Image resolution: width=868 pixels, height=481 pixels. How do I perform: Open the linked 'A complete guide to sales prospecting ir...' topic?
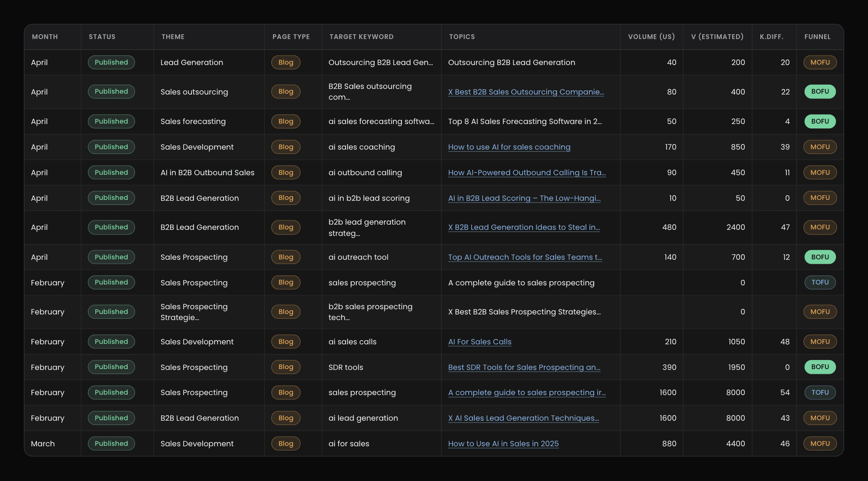[527, 393]
